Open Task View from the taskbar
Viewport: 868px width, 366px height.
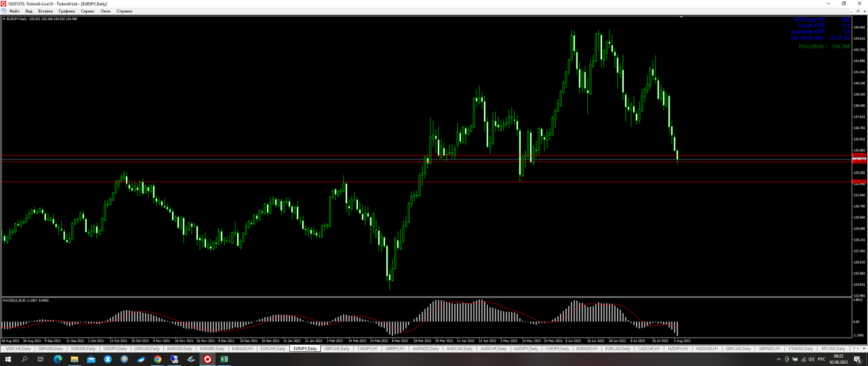(x=40, y=359)
